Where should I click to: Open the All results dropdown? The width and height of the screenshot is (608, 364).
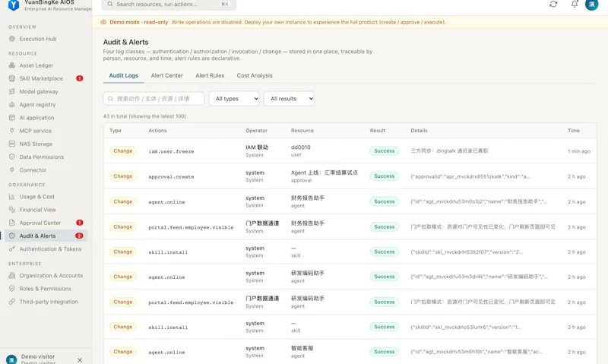289,99
